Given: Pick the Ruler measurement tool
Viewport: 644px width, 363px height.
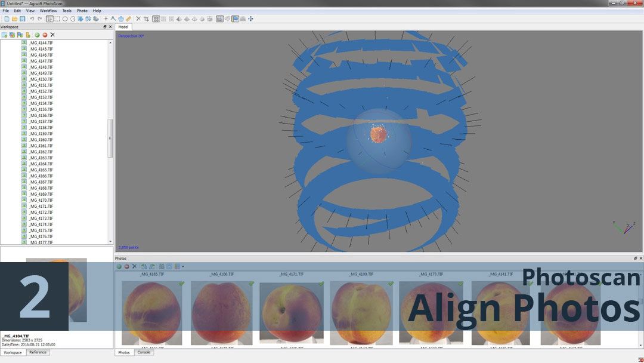Looking at the screenshot, I should click(129, 19).
